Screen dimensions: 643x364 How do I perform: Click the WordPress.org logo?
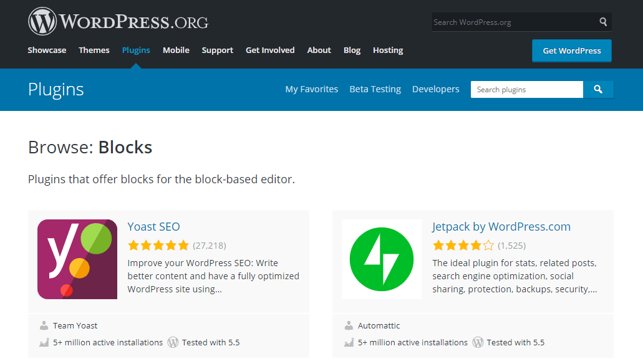[118, 21]
